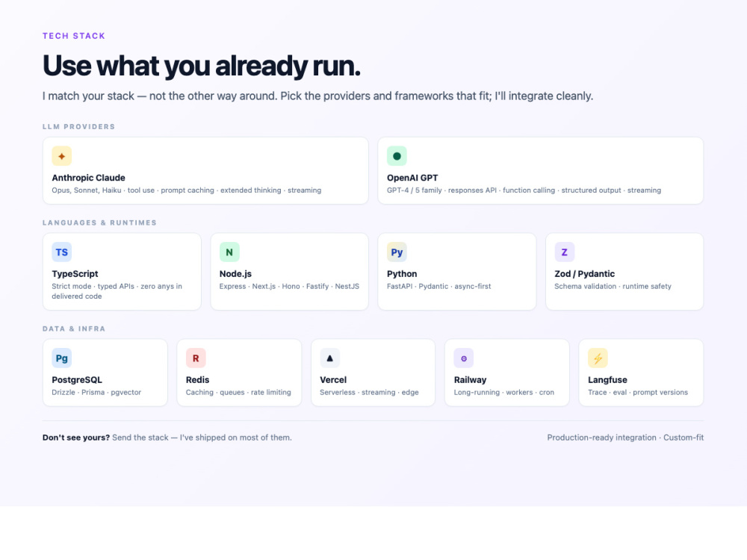Click 'Serverless · streaming · edge' text
Viewport: 747px width, 560px height.
[x=369, y=393]
